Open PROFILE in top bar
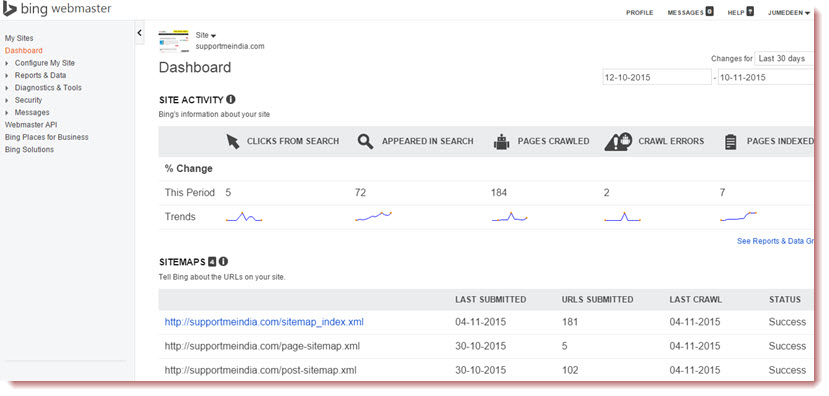Image resolution: width=829 pixels, height=396 pixels. pyautogui.click(x=640, y=13)
